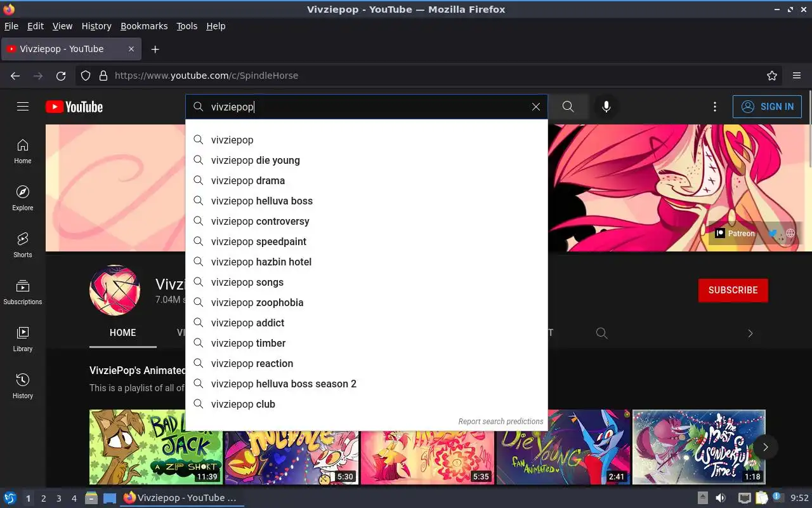Show next playlist videos with arrow
This screenshot has width=812, height=508.
pos(766,447)
